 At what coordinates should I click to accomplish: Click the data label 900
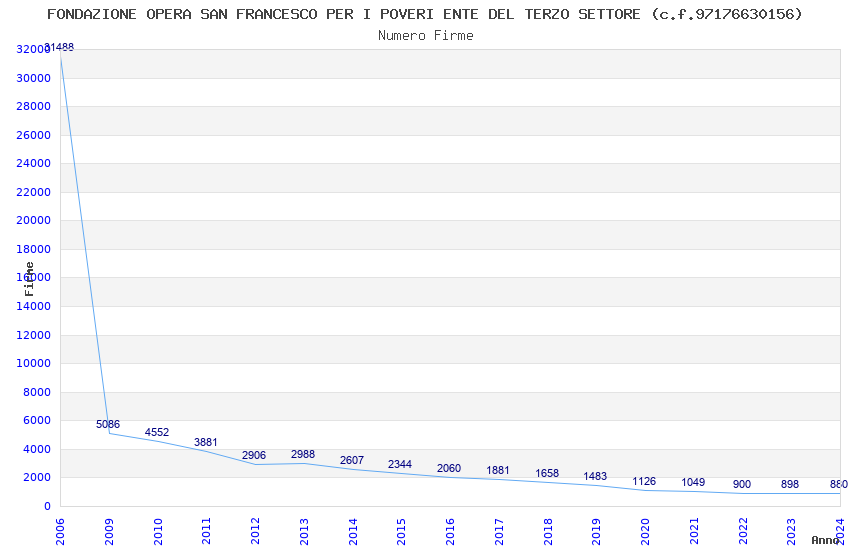[742, 484]
